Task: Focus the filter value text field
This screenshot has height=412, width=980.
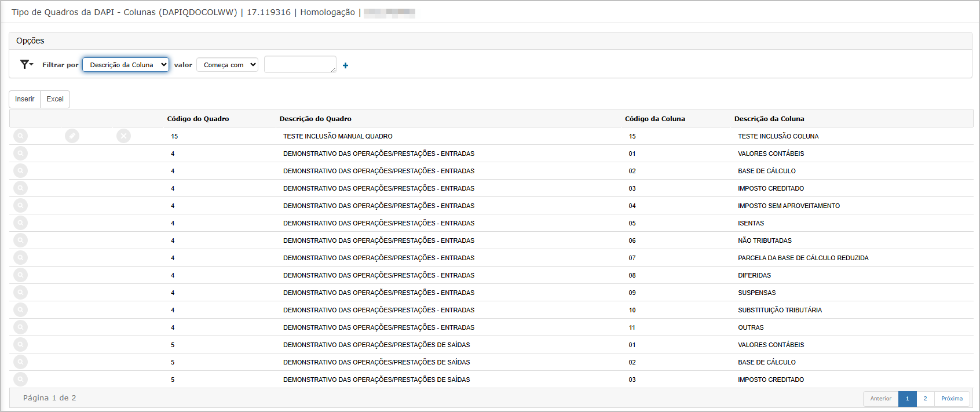Action: tap(299, 64)
